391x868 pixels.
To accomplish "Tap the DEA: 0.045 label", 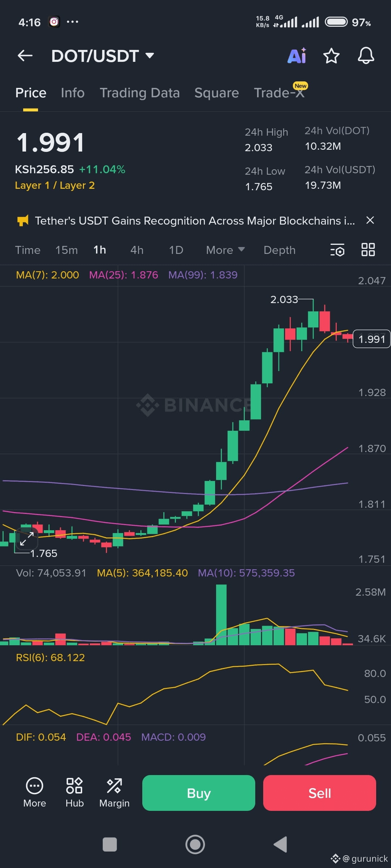I will [104, 737].
